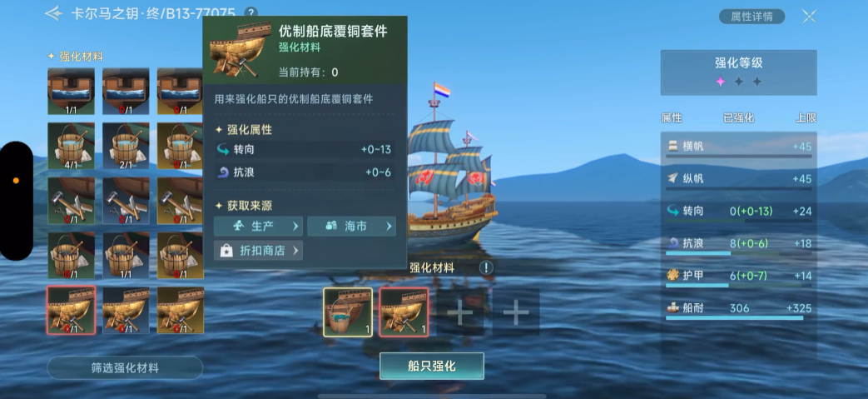The image size is (868, 399).
Task: Select the bucket material showing 2/1
Action: (x=126, y=146)
